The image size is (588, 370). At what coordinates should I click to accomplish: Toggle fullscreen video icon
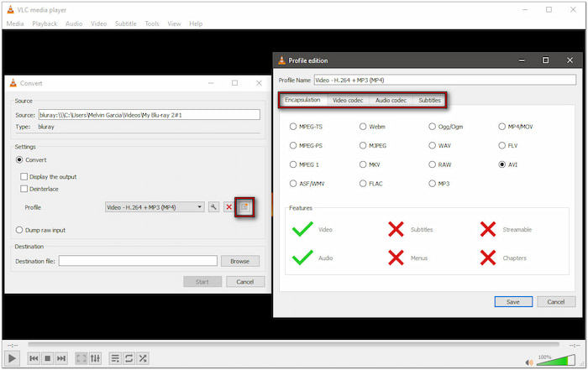[x=81, y=358]
